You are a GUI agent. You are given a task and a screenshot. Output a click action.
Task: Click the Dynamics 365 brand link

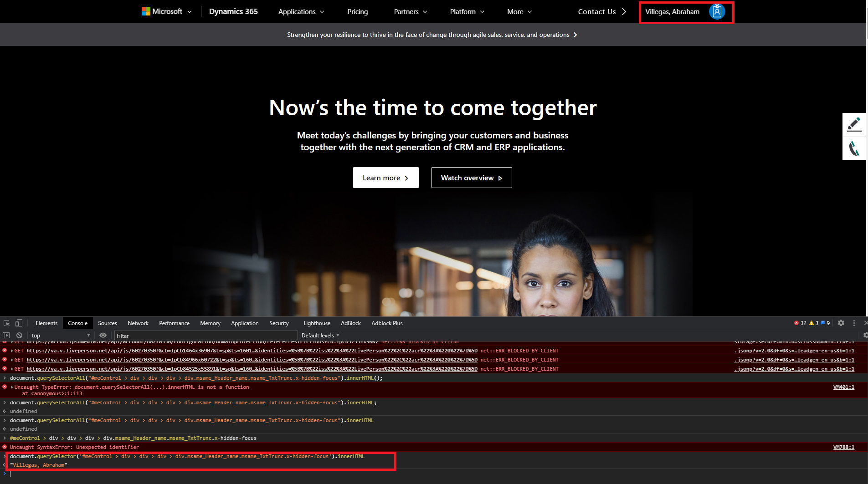[233, 11]
